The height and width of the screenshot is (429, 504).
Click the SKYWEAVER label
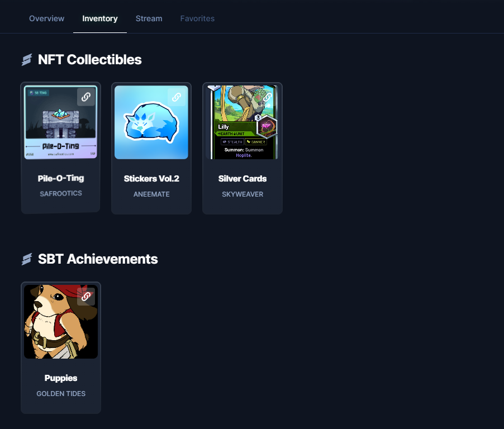[243, 194]
